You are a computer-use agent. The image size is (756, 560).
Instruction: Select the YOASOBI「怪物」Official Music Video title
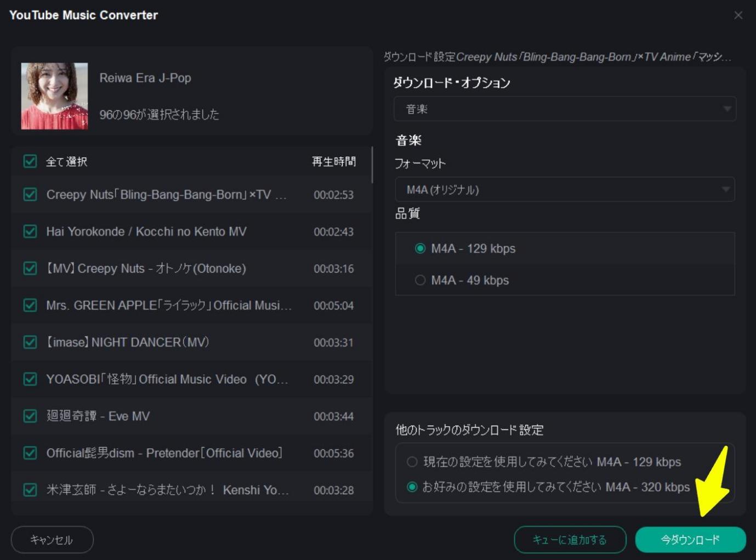[167, 379]
